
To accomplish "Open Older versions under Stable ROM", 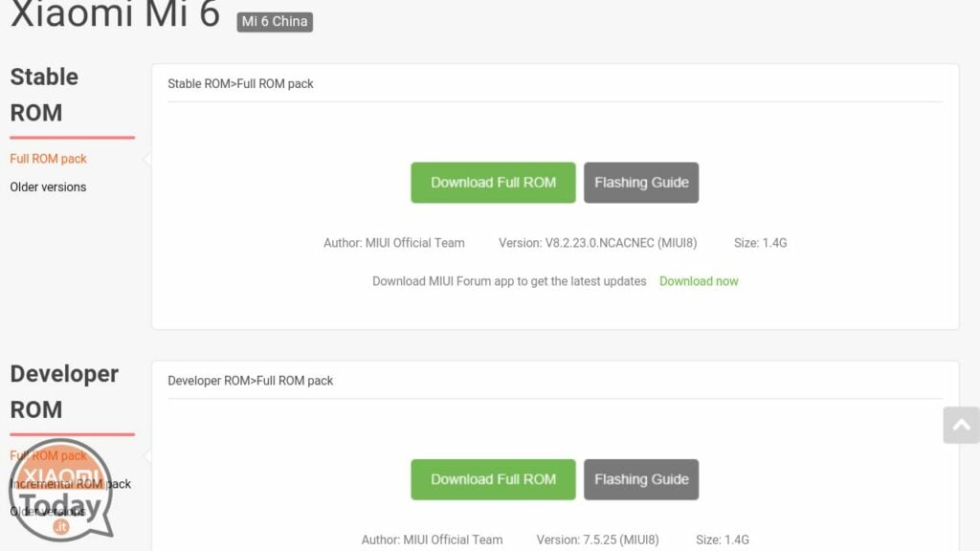I will coord(48,187).
